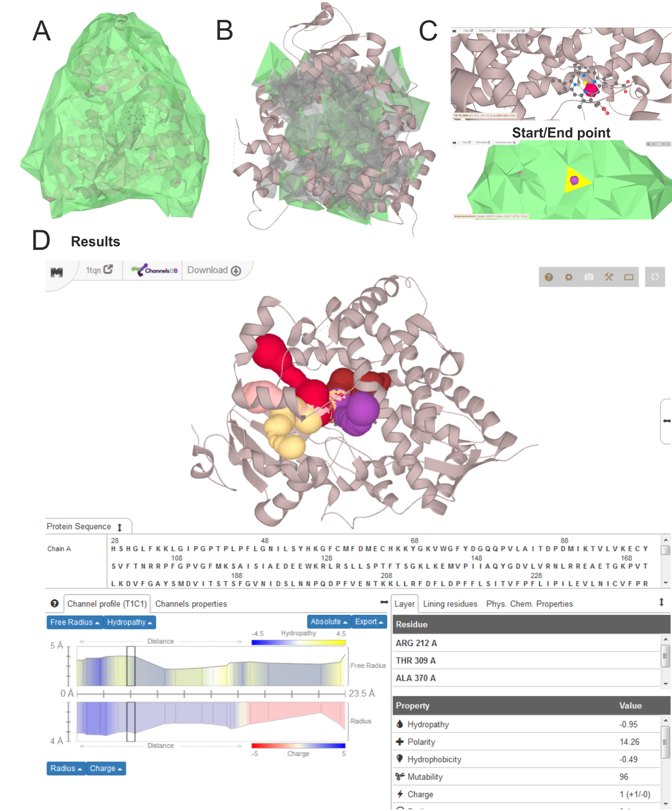
Task: Open the 1tqn external link
Action: pos(99,270)
